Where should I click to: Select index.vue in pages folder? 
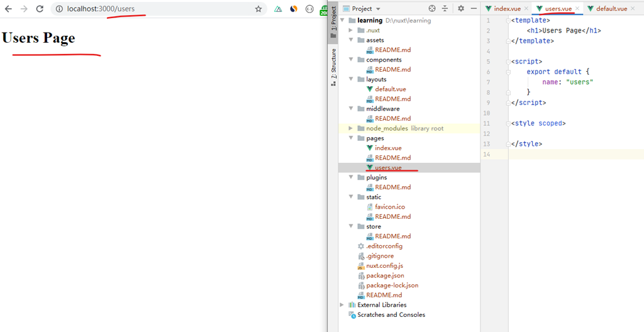[x=388, y=148]
